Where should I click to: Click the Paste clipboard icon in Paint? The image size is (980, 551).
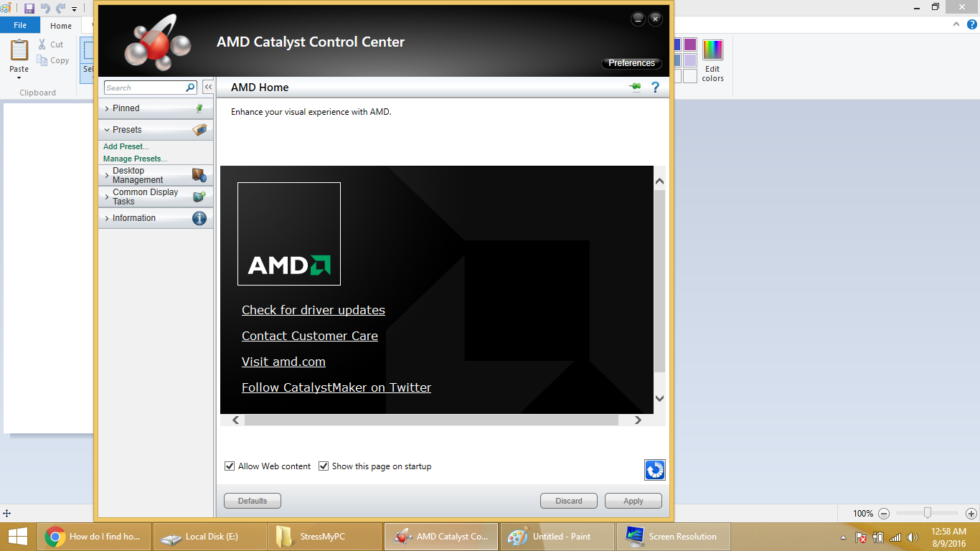coord(19,50)
